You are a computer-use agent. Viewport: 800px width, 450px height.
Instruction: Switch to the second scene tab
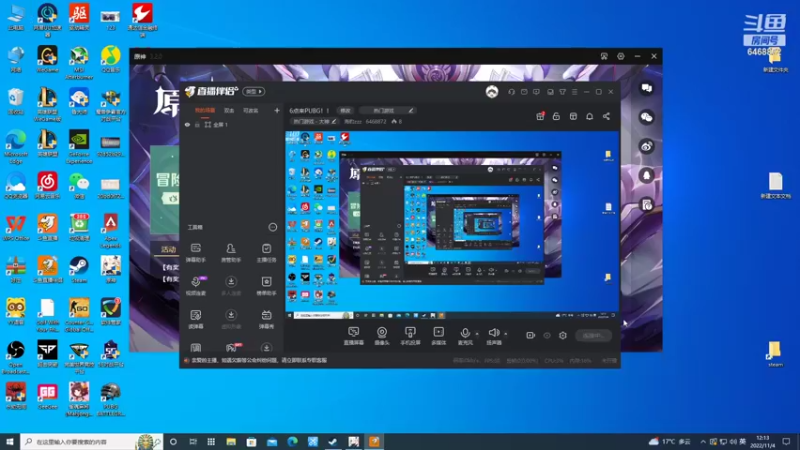pyautogui.click(x=229, y=110)
